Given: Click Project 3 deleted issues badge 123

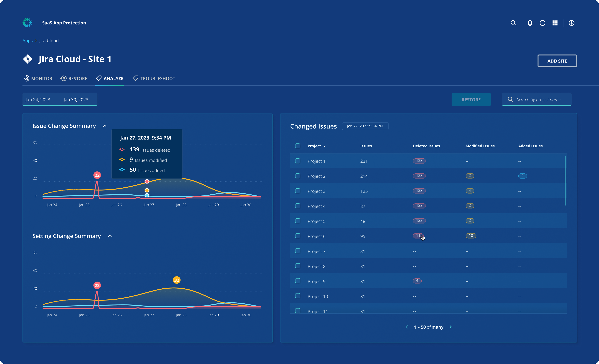Looking at the screenshot, I should point(419,191).
